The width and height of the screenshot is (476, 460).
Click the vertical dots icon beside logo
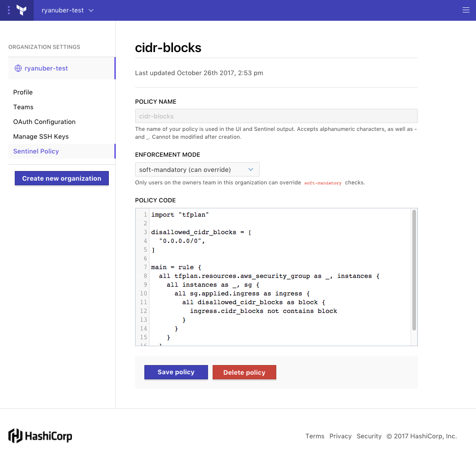pyautogui.click(x=8, y=10)
